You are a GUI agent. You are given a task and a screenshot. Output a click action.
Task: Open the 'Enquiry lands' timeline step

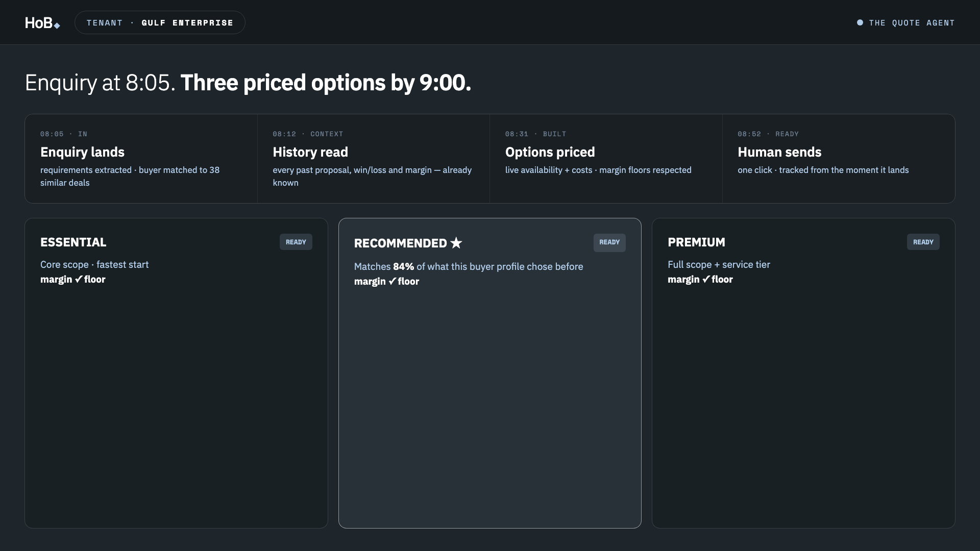tap(141, 159)
